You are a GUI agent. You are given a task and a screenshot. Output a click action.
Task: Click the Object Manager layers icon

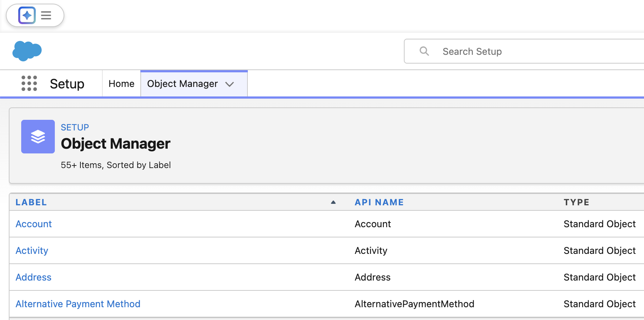point(38,137)
